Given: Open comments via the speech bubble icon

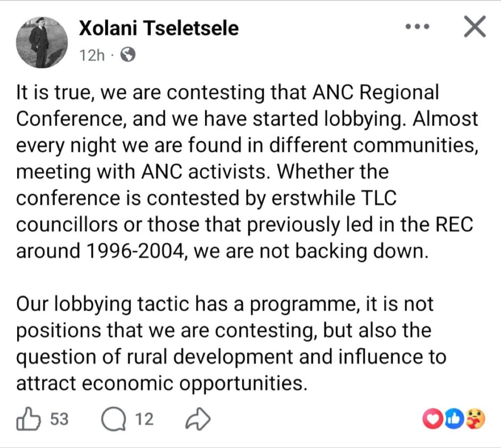Looking at the screenshot, I should 113,420.
